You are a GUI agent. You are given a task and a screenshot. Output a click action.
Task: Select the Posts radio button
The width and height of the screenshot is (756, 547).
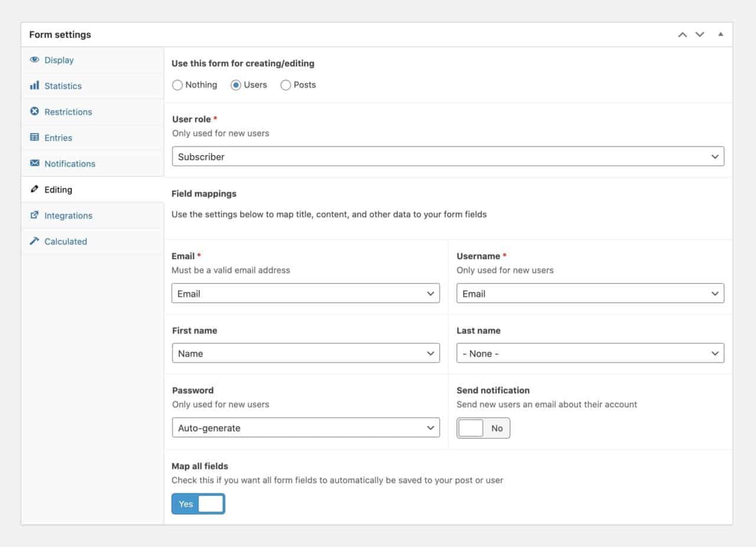click(286, 84)
